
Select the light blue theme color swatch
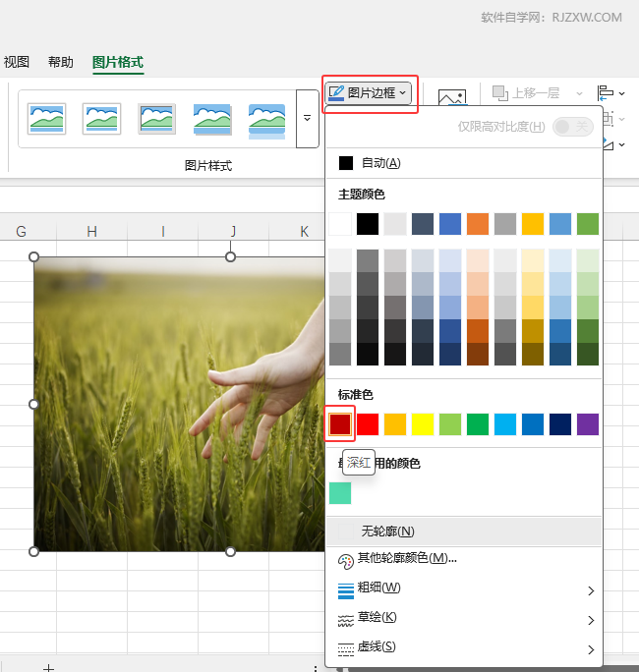click(x=560, y=224)
